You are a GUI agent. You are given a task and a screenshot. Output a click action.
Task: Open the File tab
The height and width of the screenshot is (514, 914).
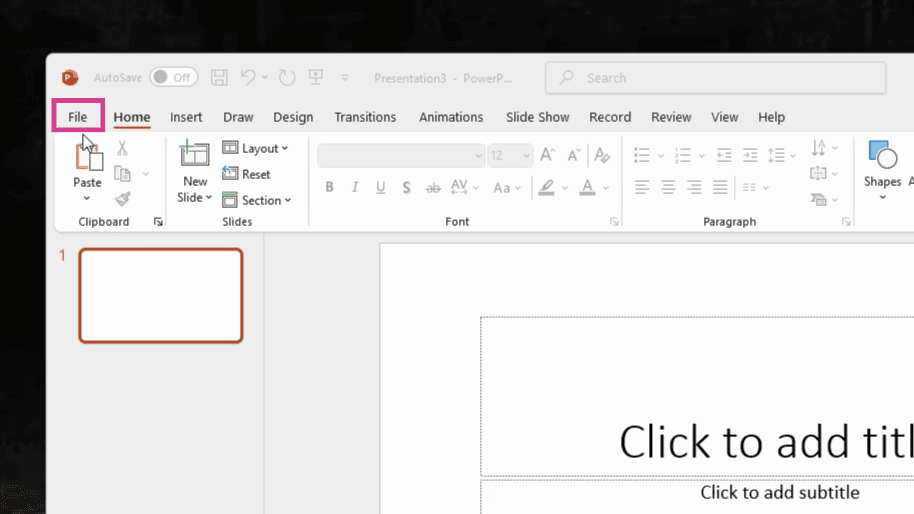pyautogui.click(x=78, y=117)
